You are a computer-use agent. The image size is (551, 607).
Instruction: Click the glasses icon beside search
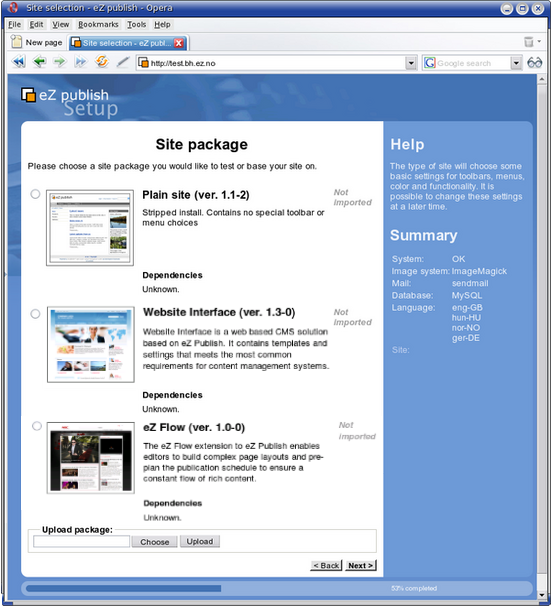pos(534,62)
